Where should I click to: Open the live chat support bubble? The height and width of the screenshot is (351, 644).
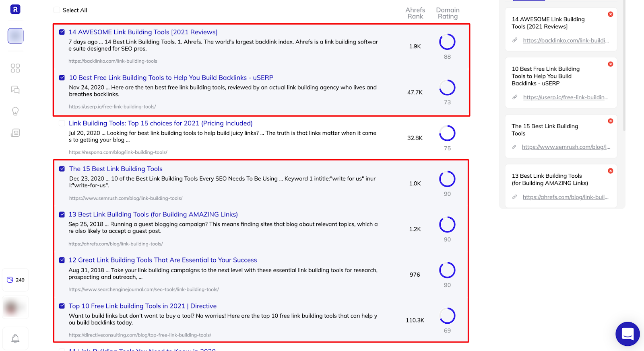627,334
